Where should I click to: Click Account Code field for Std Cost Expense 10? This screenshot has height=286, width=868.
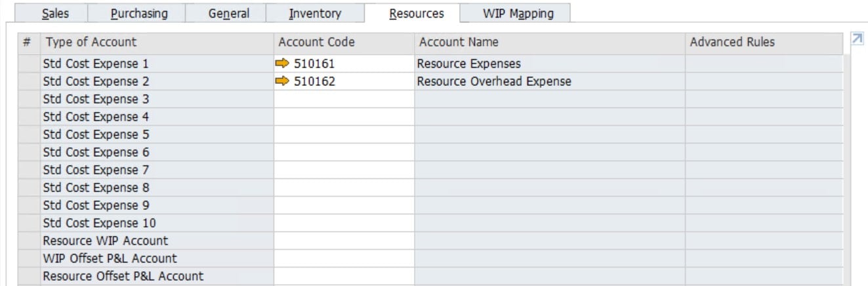[344, 223]
